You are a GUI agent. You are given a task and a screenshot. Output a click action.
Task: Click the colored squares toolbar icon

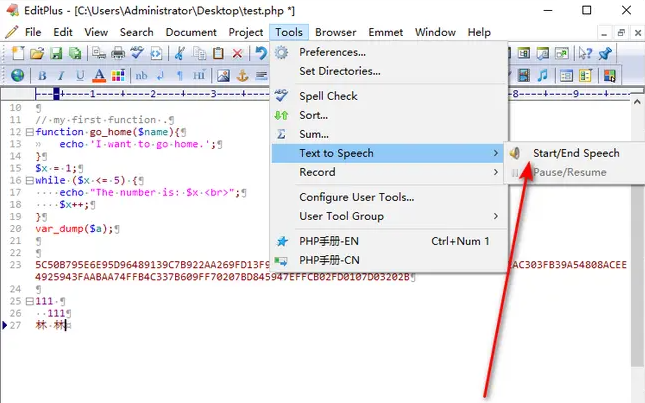click(610, 76)
